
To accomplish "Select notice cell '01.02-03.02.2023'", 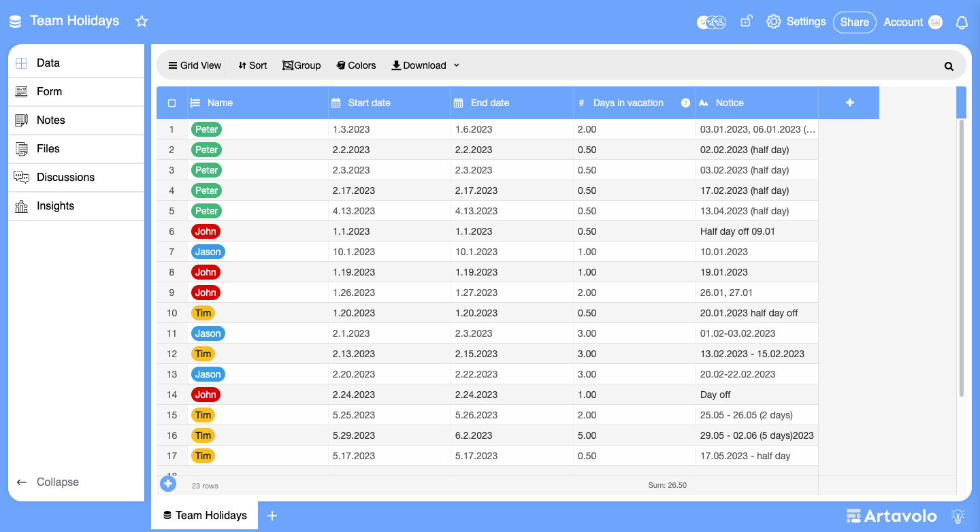I will (x=757, y=333).
